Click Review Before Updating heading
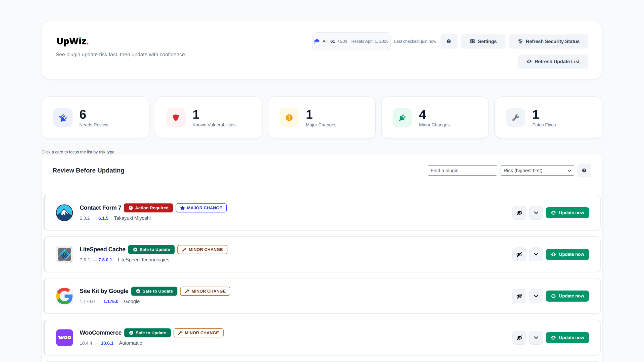 (x=88, y=170)
